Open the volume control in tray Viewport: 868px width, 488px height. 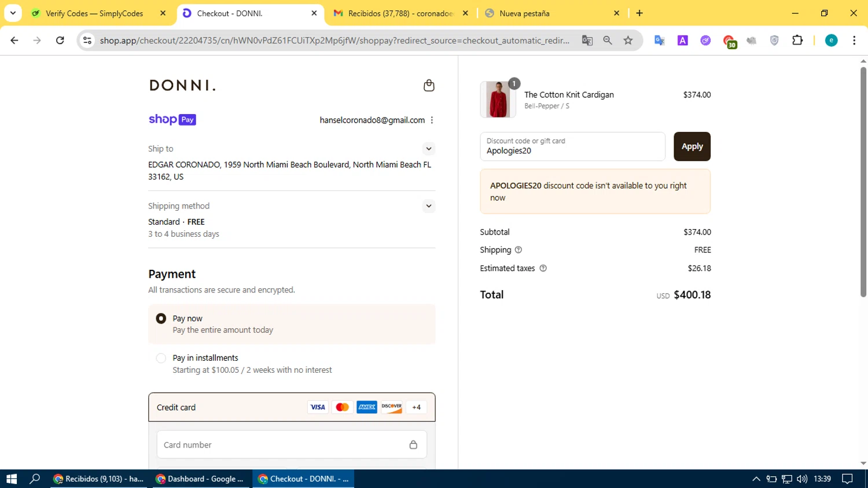click(801, 479)
